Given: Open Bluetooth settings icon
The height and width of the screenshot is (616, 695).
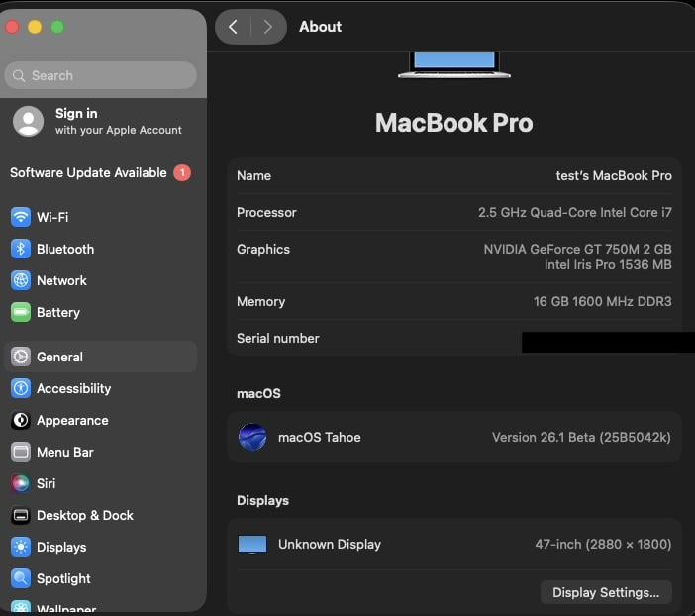Looking at the screenshot, I should click(x=21, y=249).
